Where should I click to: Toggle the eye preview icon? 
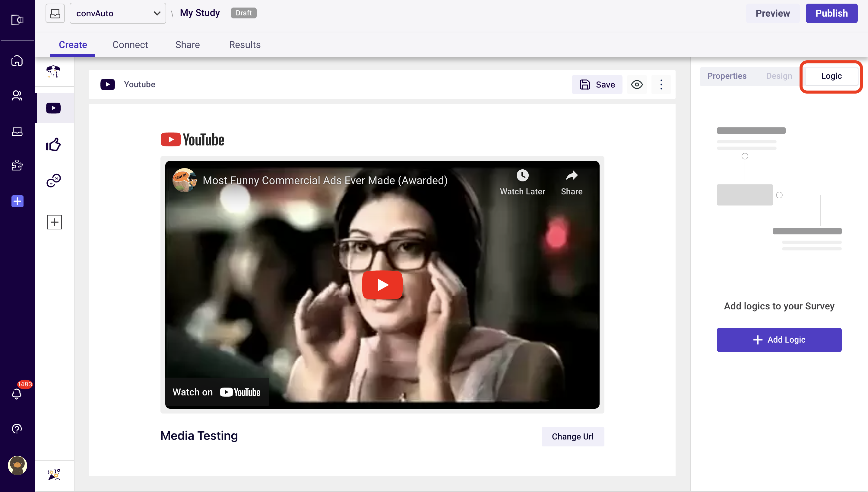pos(637,85)
